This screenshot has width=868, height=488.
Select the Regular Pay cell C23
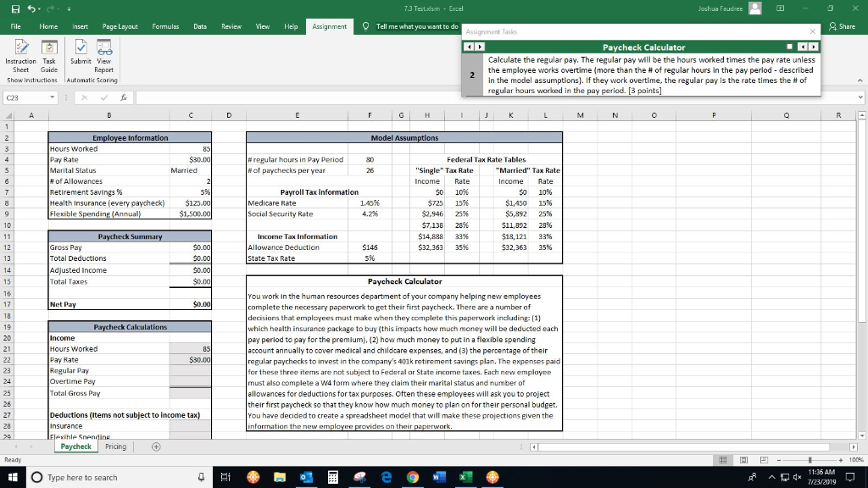coord(191,371)
